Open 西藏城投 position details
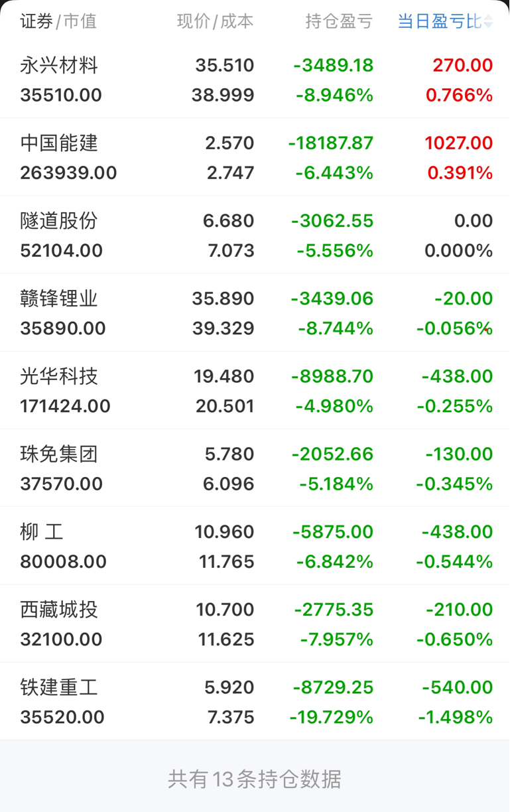The height and width of the screenshot is (812, 510). tap(255, 623)
